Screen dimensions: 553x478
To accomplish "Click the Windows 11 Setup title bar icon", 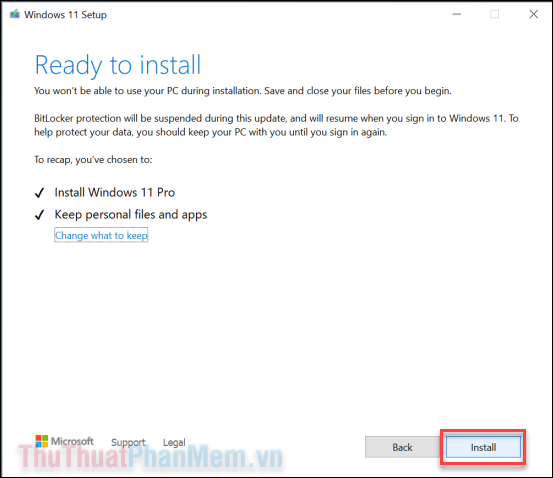I will coord(14,14).
